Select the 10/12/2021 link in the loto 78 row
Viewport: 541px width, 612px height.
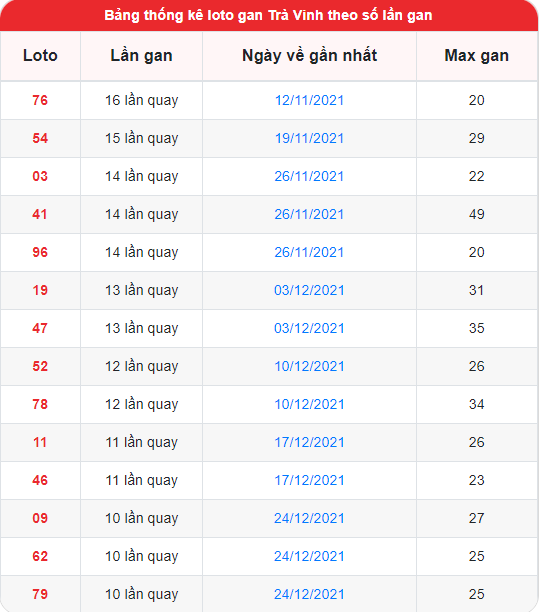click(x=309, y=404)
